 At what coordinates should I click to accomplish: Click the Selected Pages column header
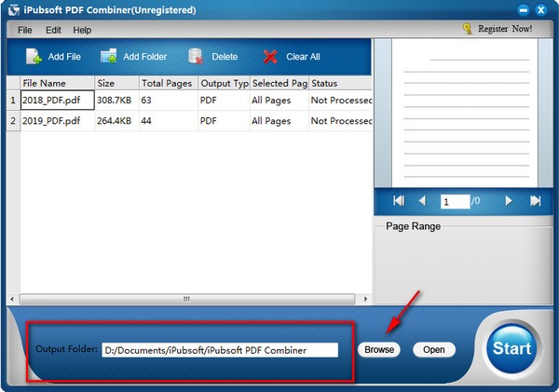point(279,84)
